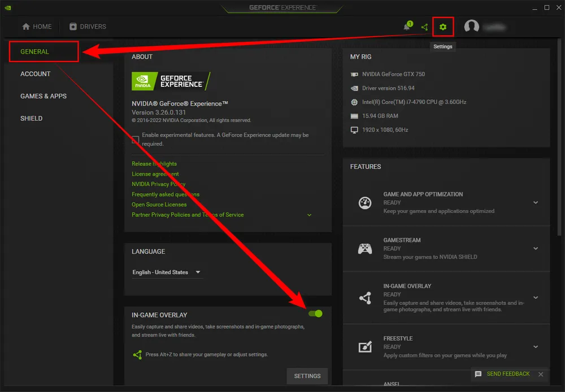Open Open Source Licenses link
The image size is (565, 392).
point(159,204)
